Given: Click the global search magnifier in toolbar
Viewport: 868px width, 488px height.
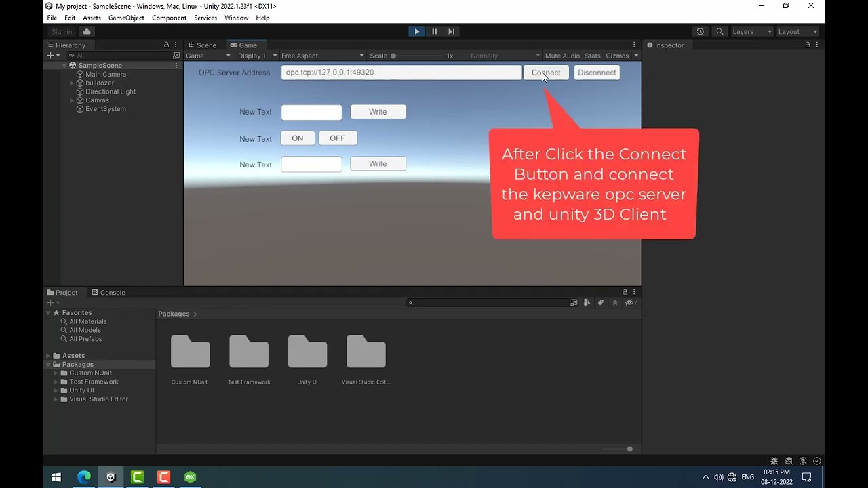Looking at the screenshot, I should tap(719, 31).
